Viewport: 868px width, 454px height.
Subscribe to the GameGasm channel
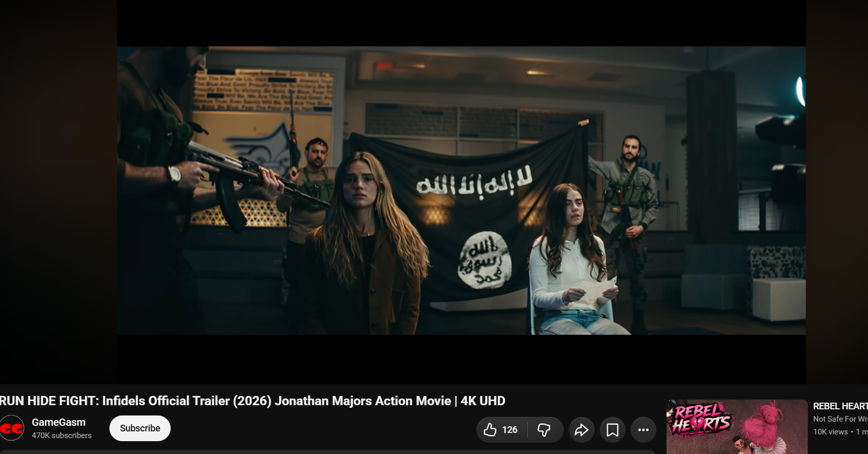140,428
